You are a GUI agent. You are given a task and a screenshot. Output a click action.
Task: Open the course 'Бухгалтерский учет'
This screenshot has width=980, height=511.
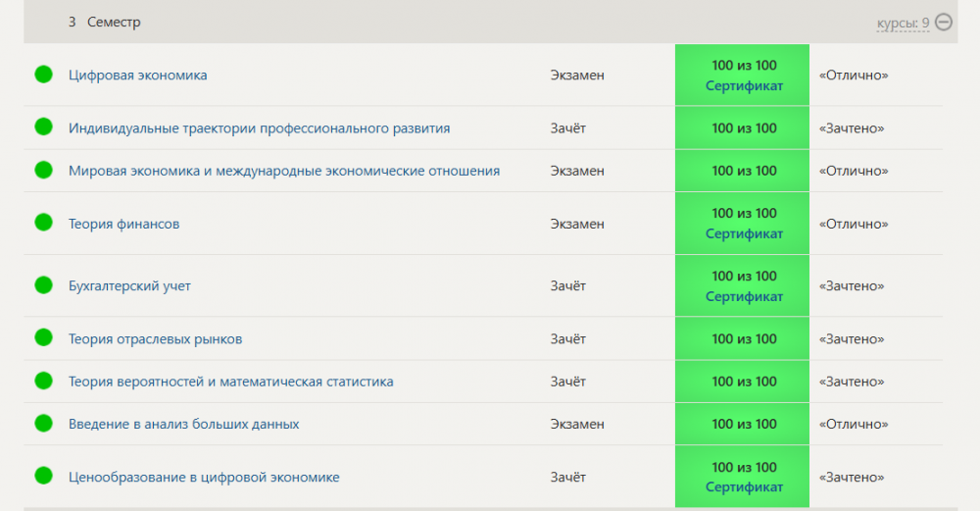(x=129, y=285)
